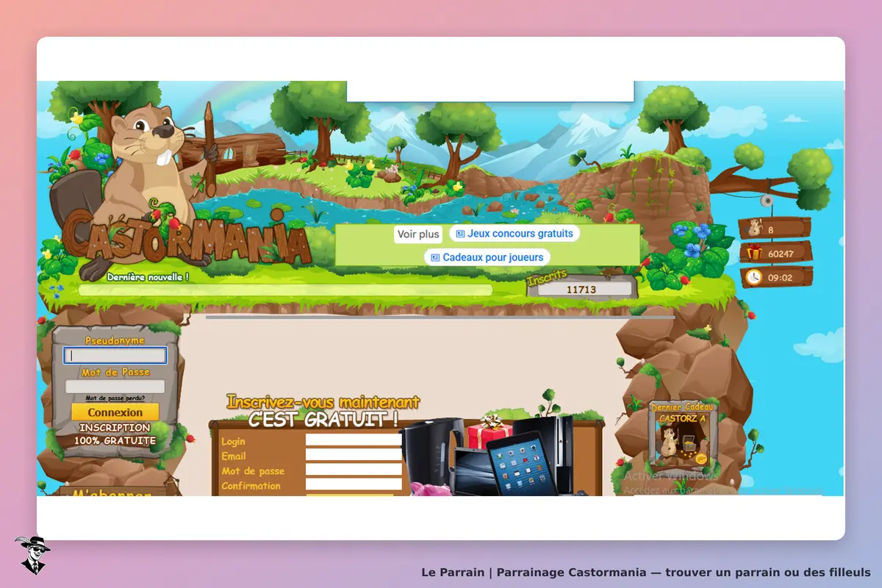Click the Inscrits counter 11713
This screenshot has width=882, height=588.
coord(581,290)
